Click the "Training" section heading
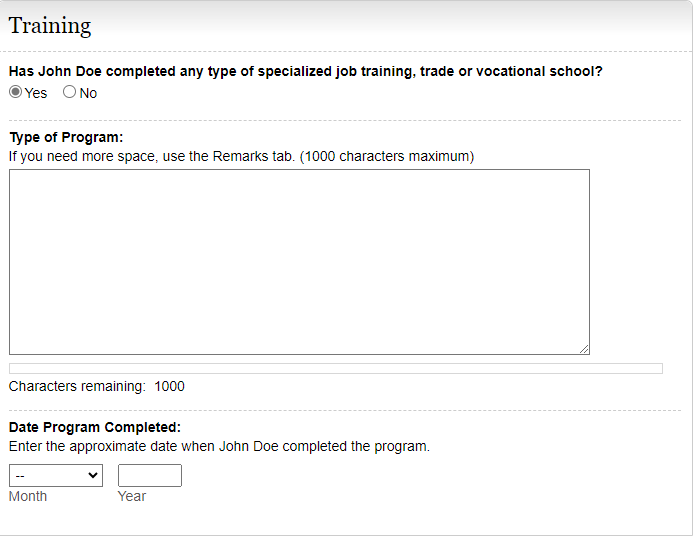The width and height of the screenshot is (694, 540). coord(50,26)
